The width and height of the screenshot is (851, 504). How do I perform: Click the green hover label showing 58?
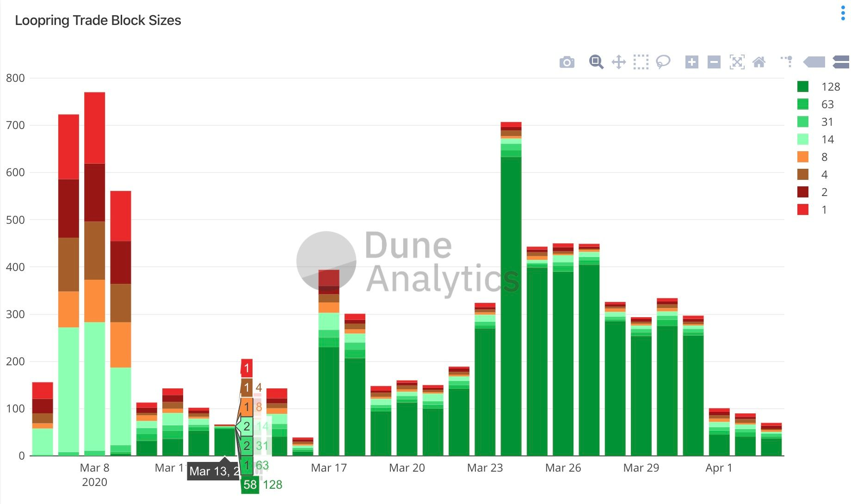(x=250, y=485)
